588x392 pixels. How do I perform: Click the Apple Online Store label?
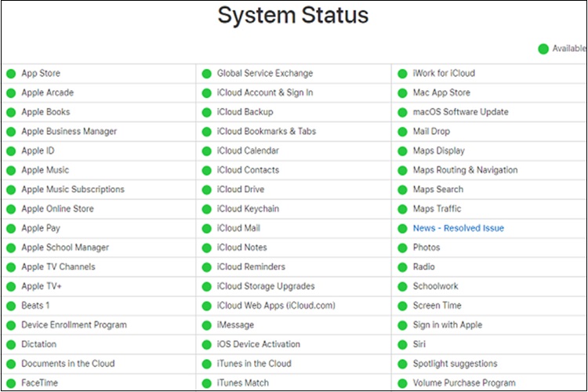coord(57,209)
